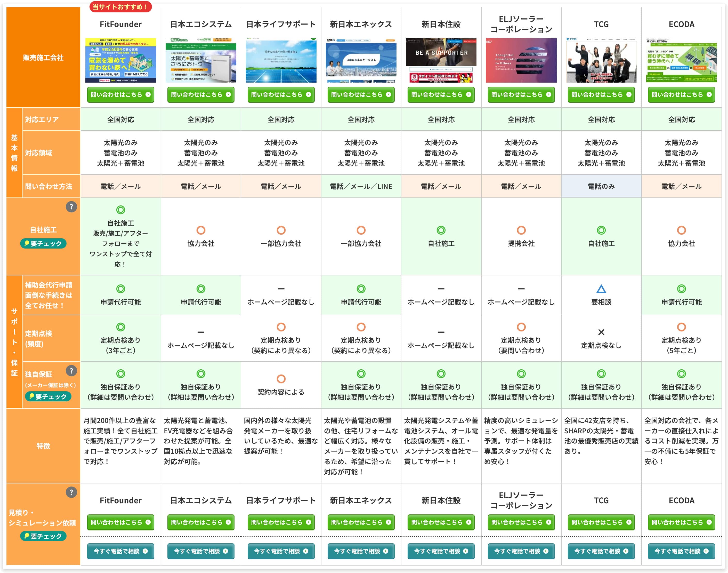Click top 問い合わせはこちら button for ECODA
Image resolution: width=728 pixels, height=573 pixels.
[x=681, y=95]
